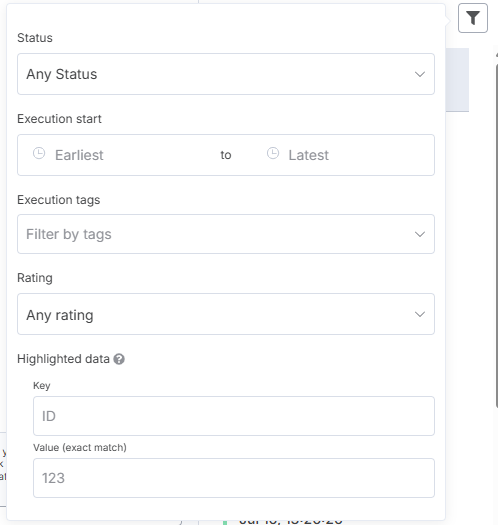Click the Execution tags label
This screenshot has height=525, width=498.
[59, 200]
